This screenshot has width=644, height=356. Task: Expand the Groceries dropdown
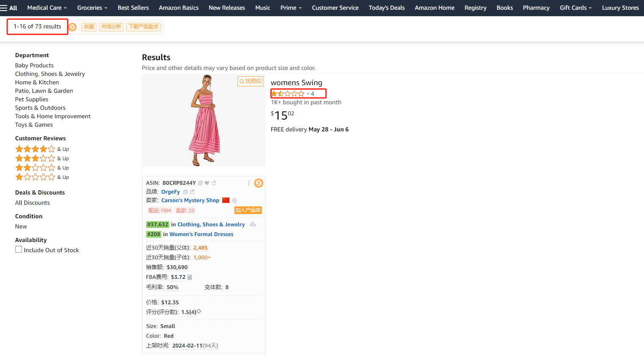coord(92,8)
